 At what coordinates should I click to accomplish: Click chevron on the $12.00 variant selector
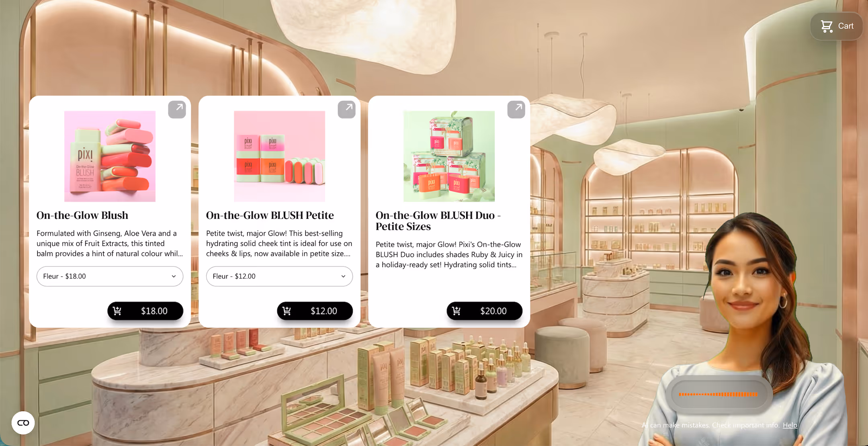point(343,276)
